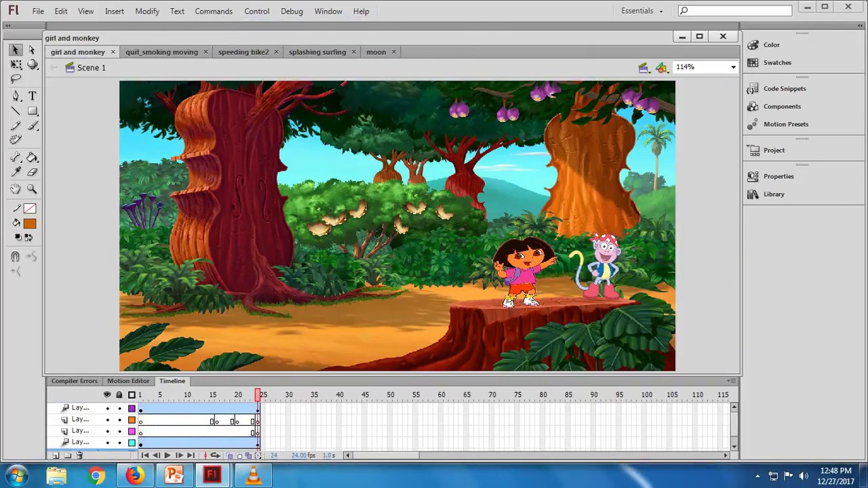Select the Subselection (white arrow) tool
This screenshot has width=868, height=488.
[x=32, y=50]
